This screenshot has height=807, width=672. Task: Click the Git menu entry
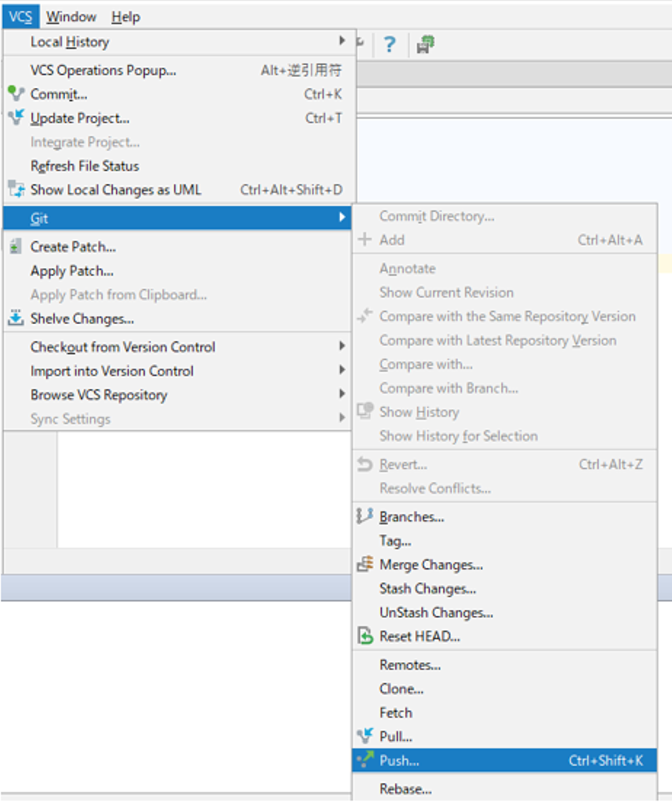(x=177, y=218)
